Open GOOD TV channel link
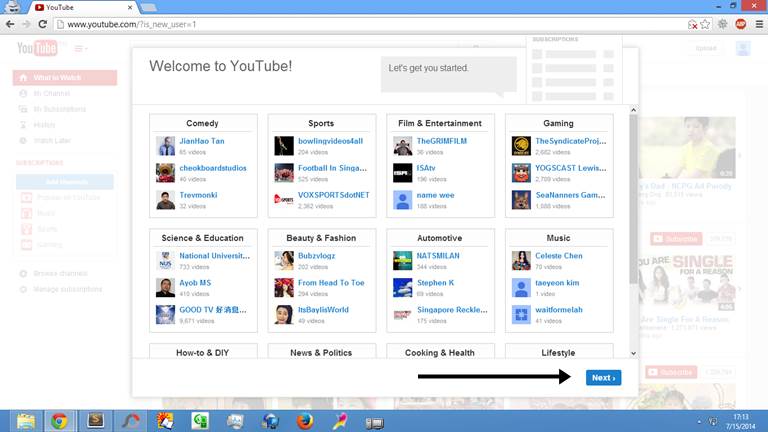The width and height of the screenshot is (768, 432). pos(213,310)
